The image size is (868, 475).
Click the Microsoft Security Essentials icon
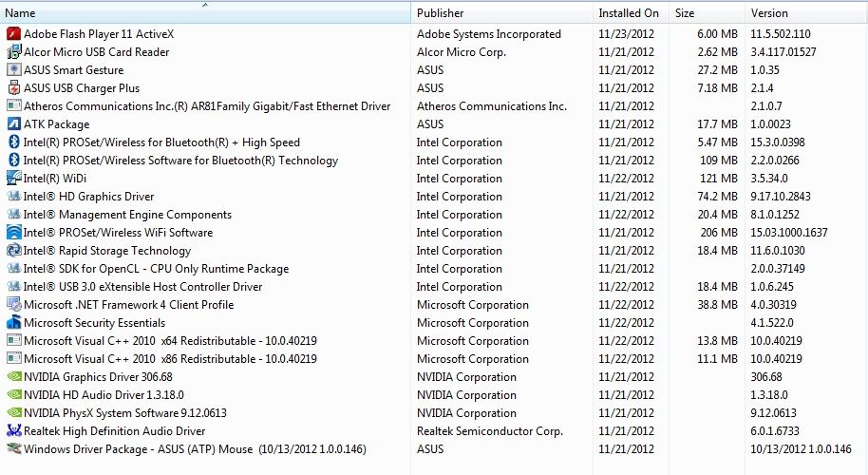tap(14, 323)
